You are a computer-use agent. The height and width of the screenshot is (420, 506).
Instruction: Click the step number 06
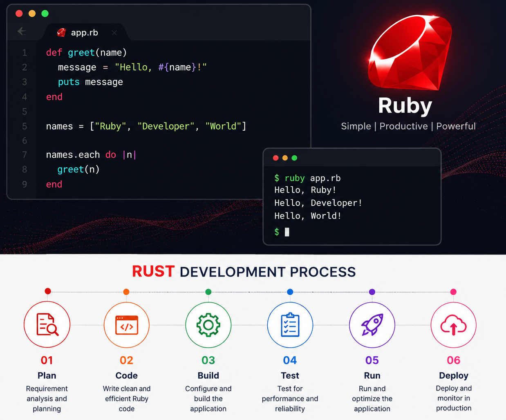(454, 360)
